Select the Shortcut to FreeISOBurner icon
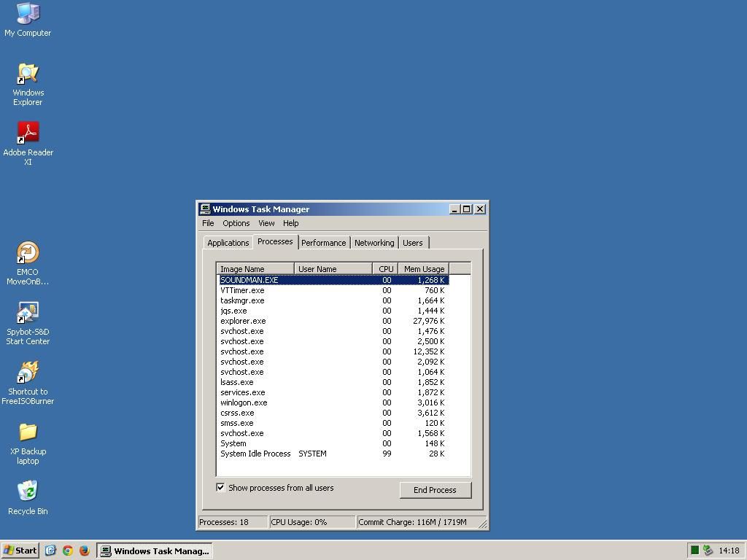Image resolution: width=747 pixels, height=560 pixels. pyautogui.click(x=28, y=383)
